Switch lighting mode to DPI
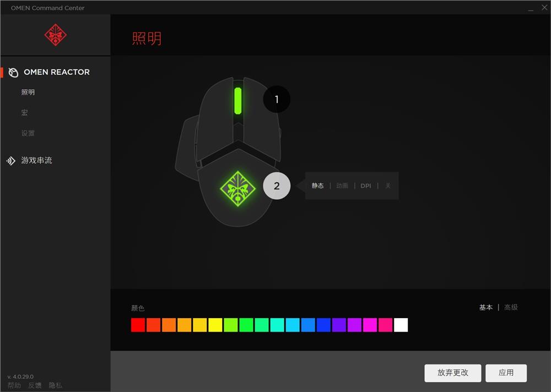551x392 pixels. [x=366, y=186]
